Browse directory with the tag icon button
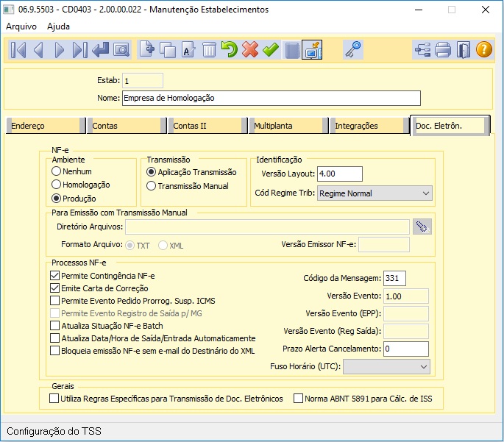504x442 pixels. click(422, 227)
